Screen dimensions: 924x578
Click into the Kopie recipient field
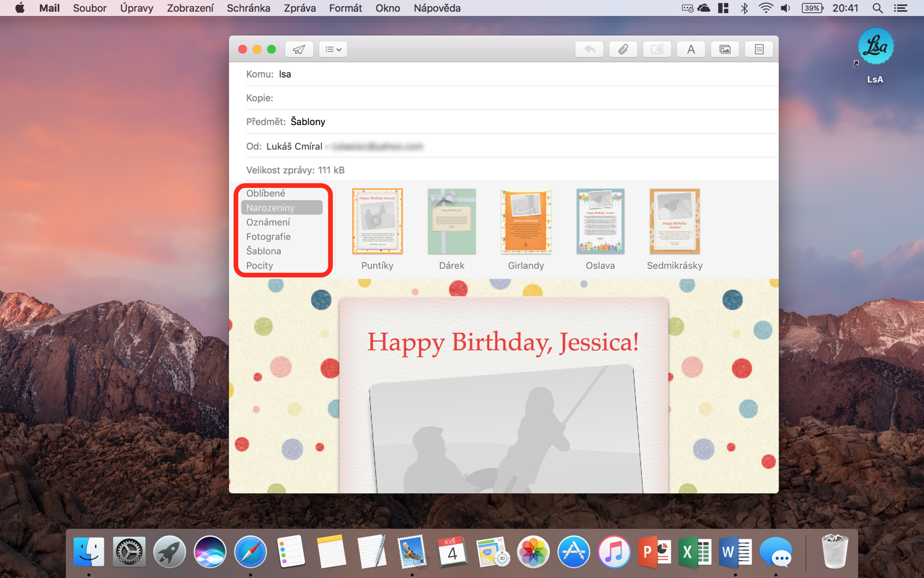524,98
